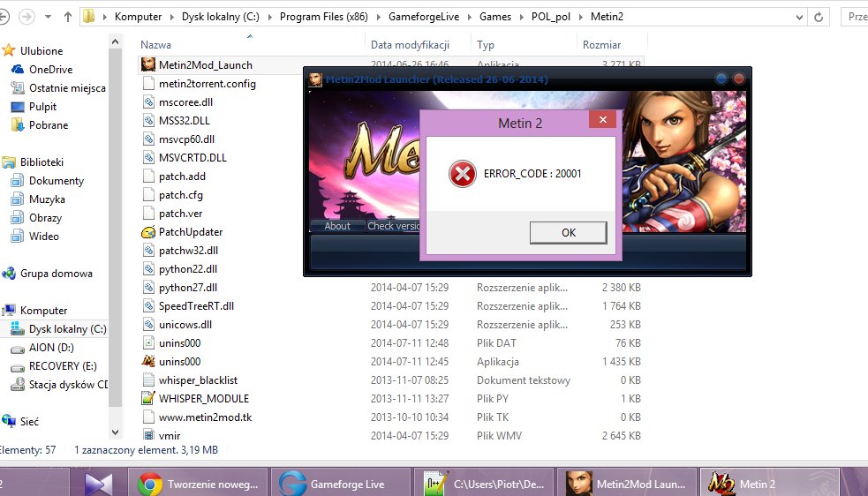The height and width of the screenshot is (496, 868).
Task: Select the unins000 application icon
Action: (147, 362)
